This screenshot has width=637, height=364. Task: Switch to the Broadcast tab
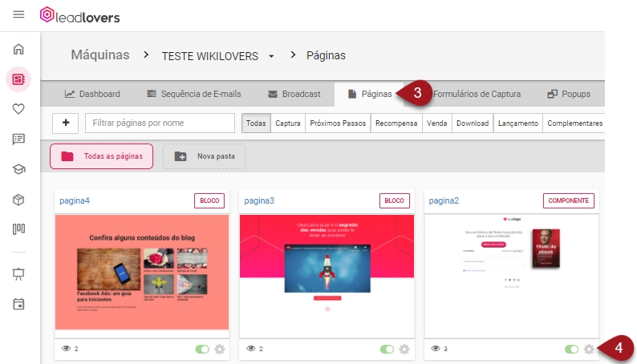[x=294, y=94]
